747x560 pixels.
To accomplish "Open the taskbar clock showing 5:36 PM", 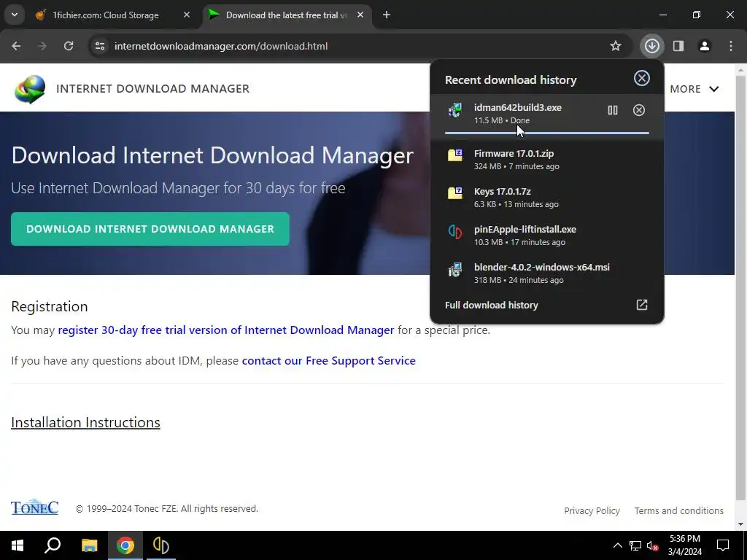I will tap(684, 545).
